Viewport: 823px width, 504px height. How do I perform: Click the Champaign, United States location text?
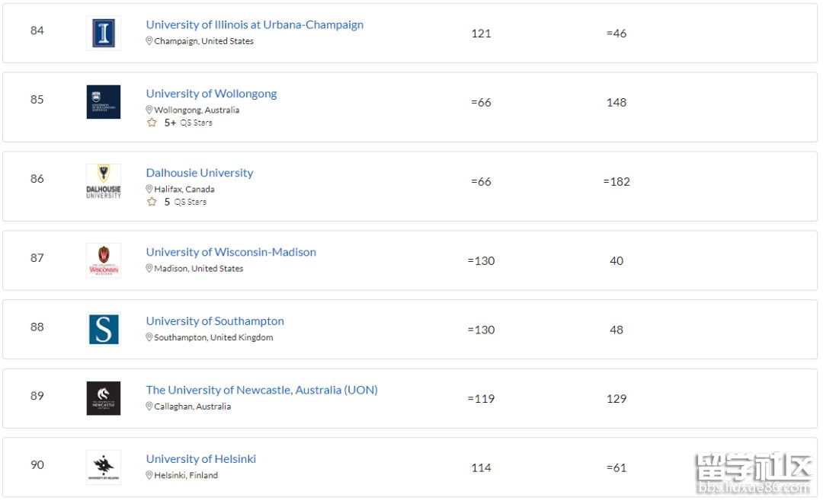(203, 41)
